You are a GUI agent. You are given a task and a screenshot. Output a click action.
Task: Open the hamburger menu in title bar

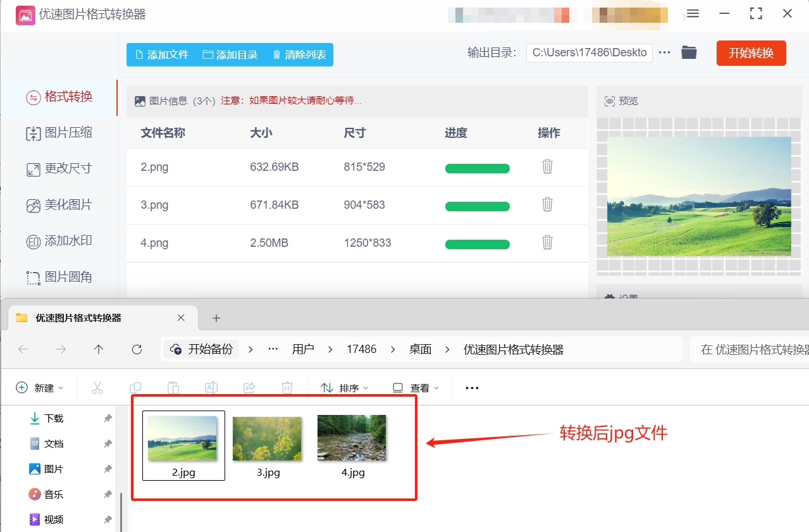click(x=693, y=14)
